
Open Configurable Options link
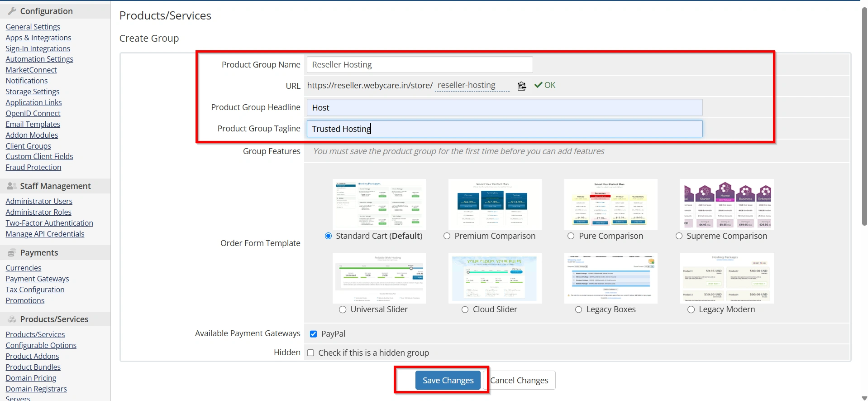(41, 345)
